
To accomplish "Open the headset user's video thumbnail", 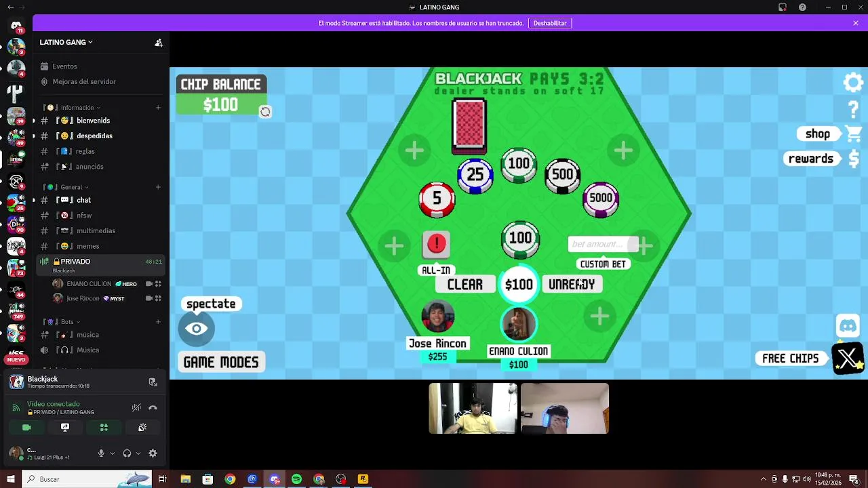I will pyautogui.click(x=565, y=409).
